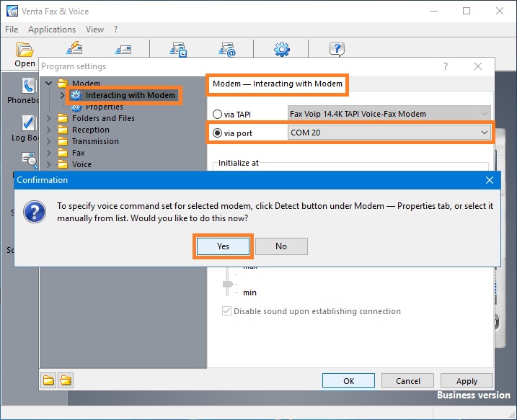Open the Fax Voip TAPI modem dropdown
Viewport: 517px width, 420px height.
pos(389,114)
